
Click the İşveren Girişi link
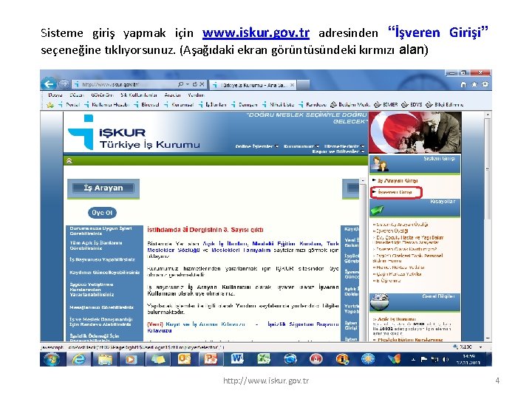[x=395, y=192]
